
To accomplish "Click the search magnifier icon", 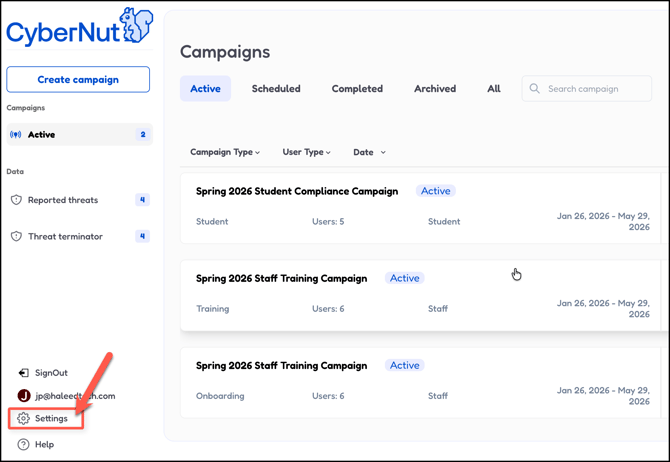I will (x=535, y=89).
